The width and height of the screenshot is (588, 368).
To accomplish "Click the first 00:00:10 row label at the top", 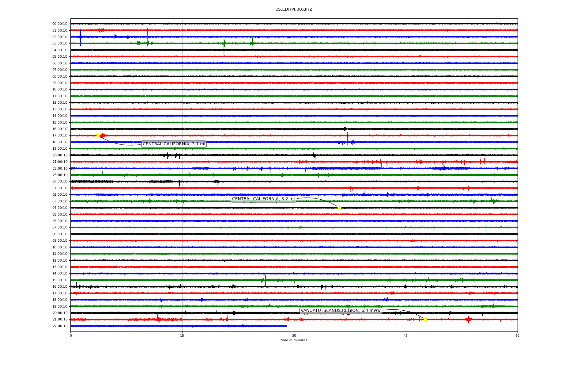I will 60,24.
